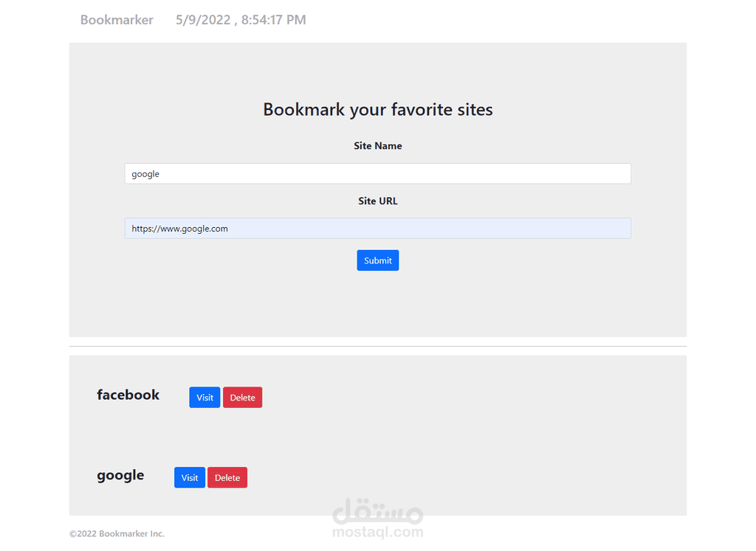Visit the facebook bookmark
This screenshot has height=551, width=756.
click(x=205, y=398)
